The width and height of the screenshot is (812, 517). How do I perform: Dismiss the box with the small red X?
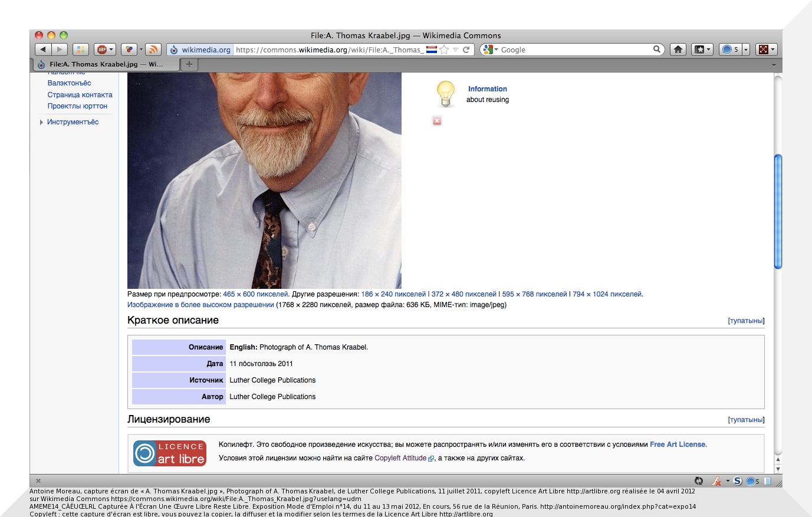click(437, 121)
